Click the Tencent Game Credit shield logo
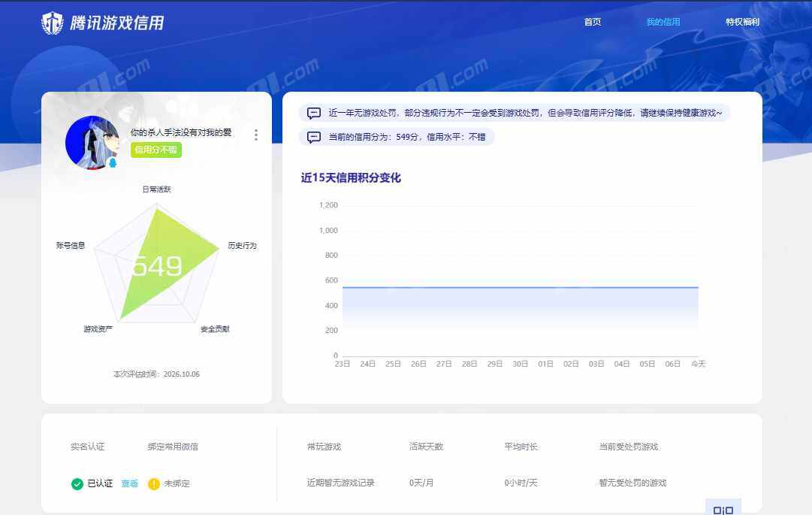 [x=53, y=23]
